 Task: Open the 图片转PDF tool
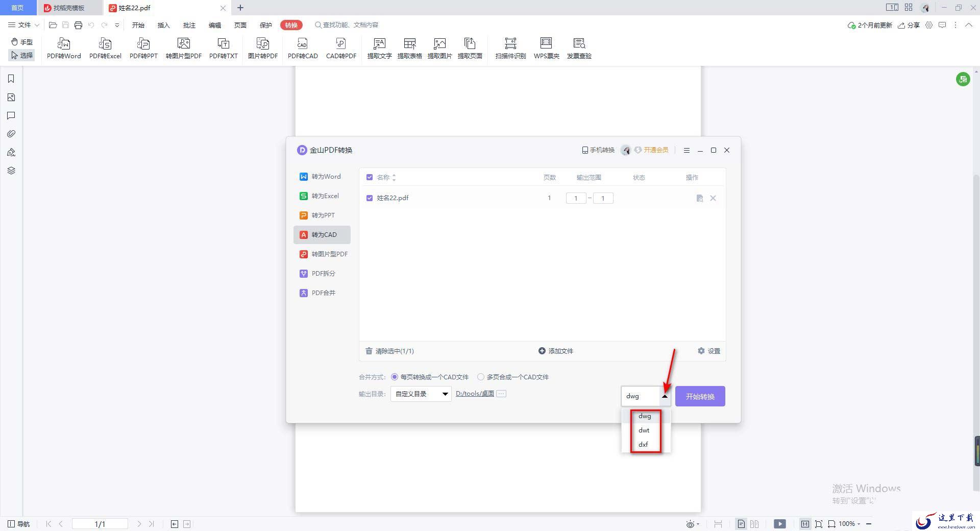coord(263,49)
